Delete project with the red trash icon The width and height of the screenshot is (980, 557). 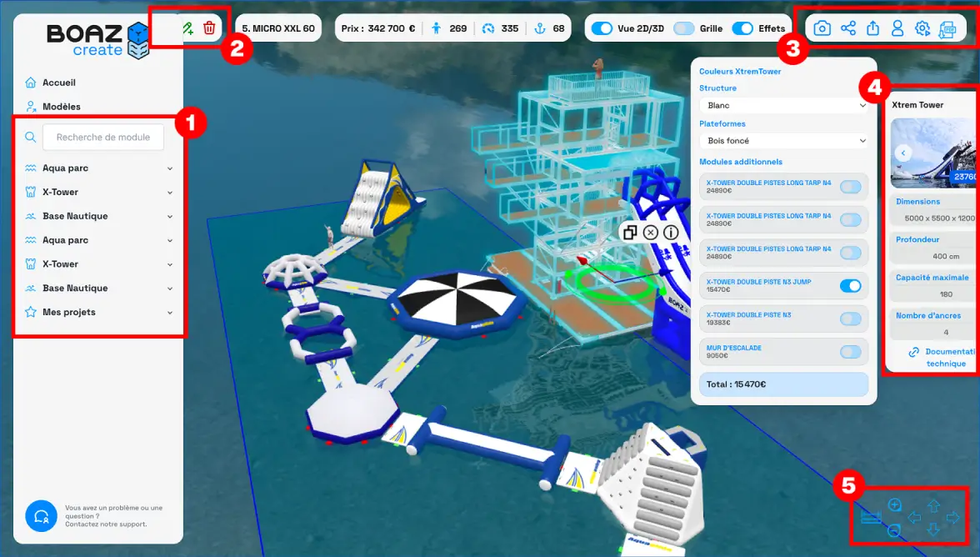pos(209,28)
